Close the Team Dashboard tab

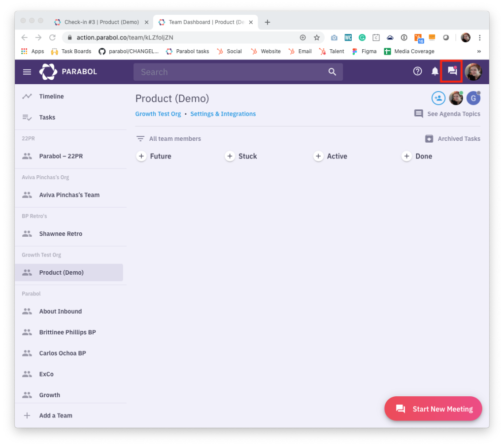(251, 22)
